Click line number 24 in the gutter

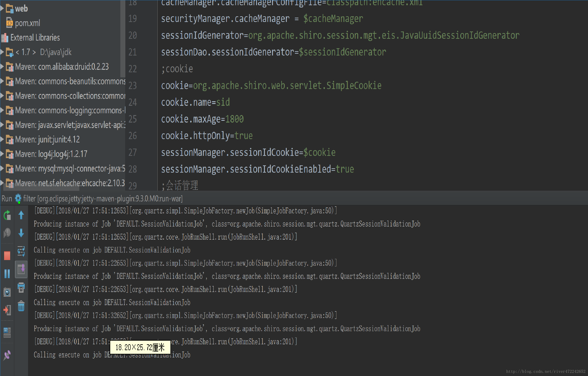133,102
